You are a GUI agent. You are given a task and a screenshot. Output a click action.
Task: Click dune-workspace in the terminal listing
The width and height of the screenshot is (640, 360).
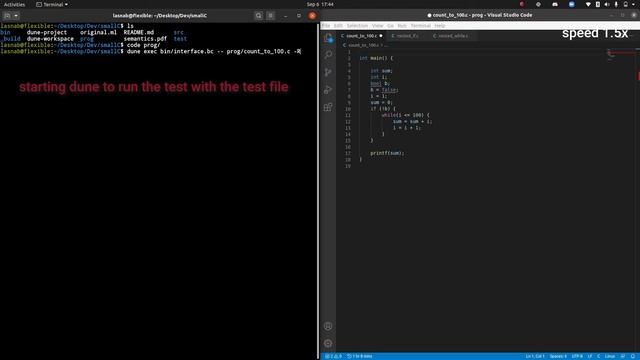50,39
